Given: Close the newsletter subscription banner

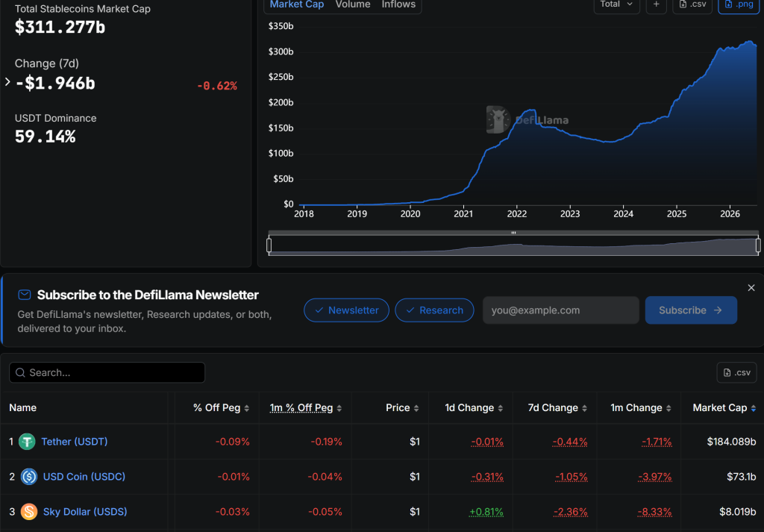Looking at the screenshot, I should click(751, 288).
